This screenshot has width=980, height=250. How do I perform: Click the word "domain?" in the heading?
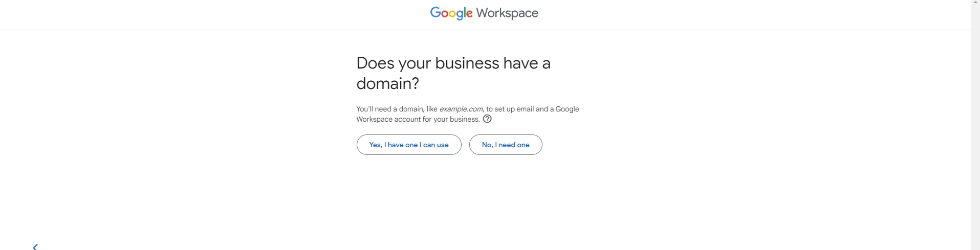click(387, 83)
